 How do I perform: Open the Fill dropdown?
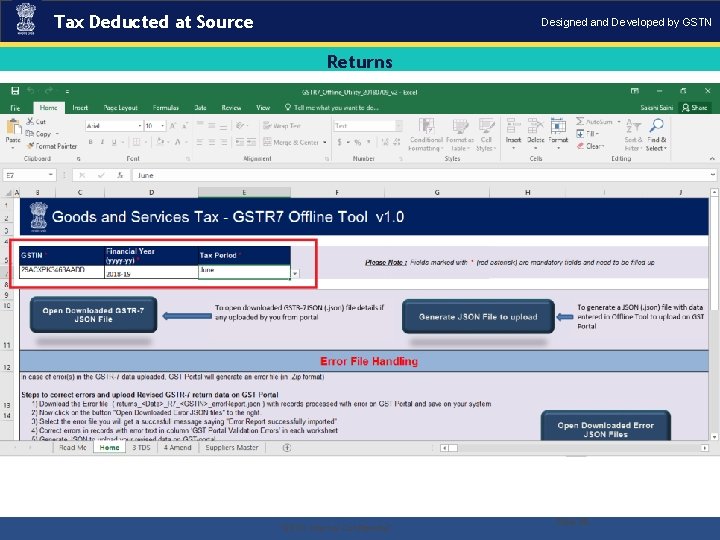(x=588, y=134)
